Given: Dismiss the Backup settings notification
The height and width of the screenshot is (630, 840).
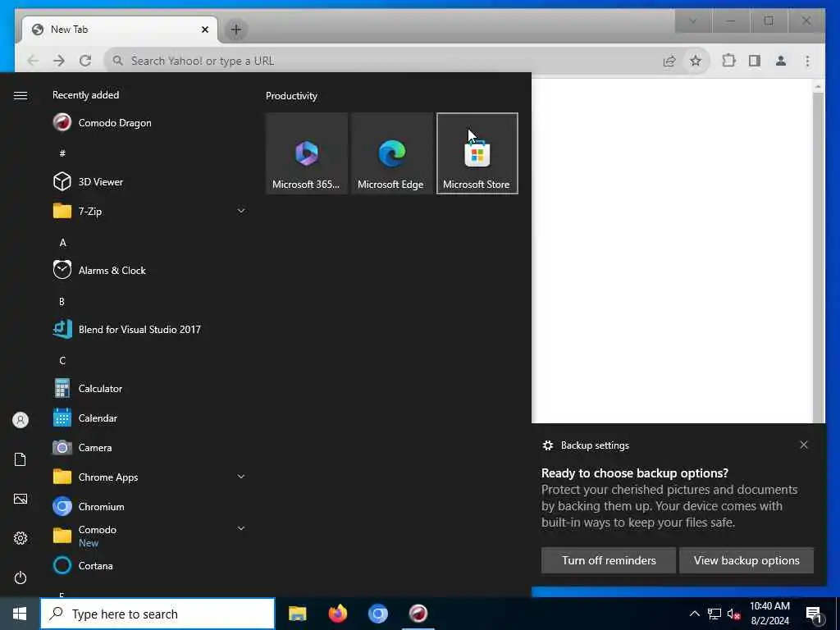Looking at the screenshot, I should 804,445.
